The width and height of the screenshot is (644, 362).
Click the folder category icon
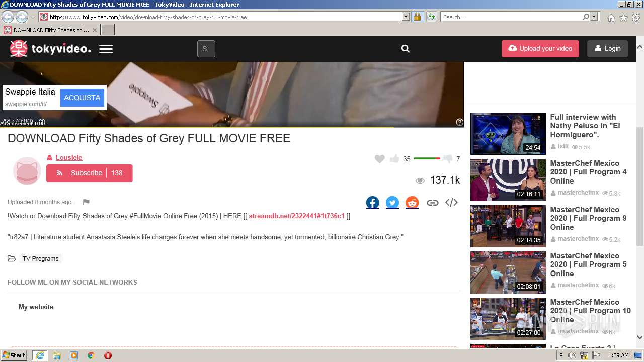(x=12, y=259)
